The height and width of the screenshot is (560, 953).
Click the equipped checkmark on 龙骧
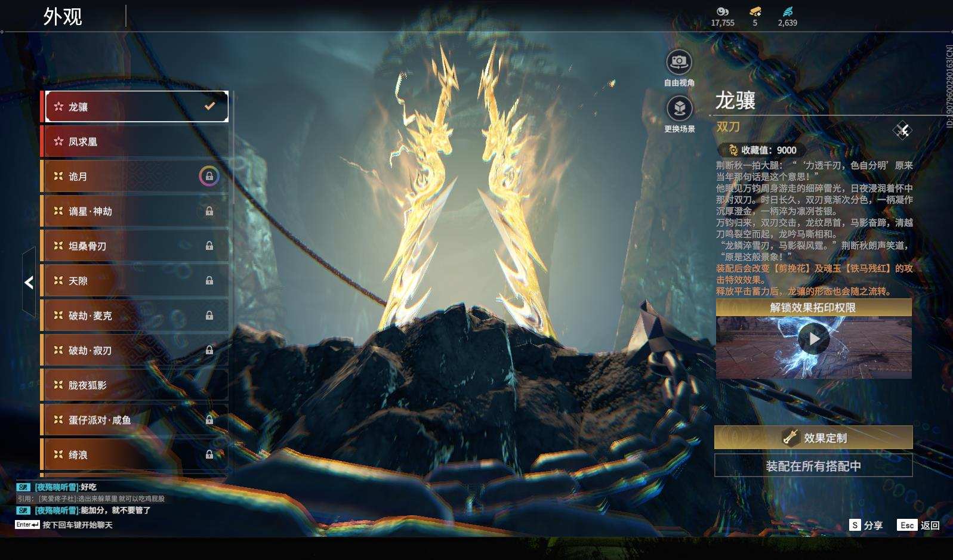(x=209, y=106)
